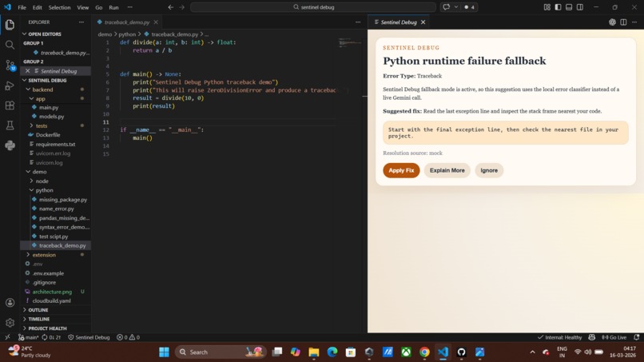This screenshot has height=362, width=644.
Task: Collapse the demo folder
Action: (x=39, y=172)
